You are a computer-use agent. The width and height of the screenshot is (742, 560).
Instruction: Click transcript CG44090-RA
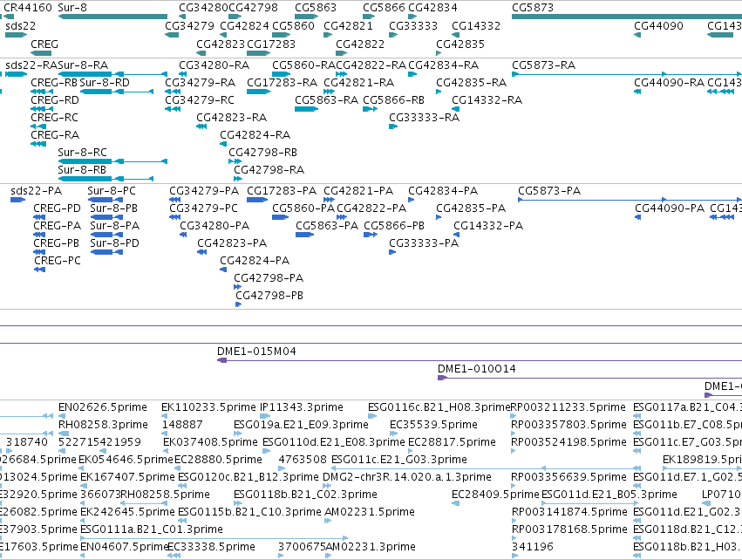point(669,82)
